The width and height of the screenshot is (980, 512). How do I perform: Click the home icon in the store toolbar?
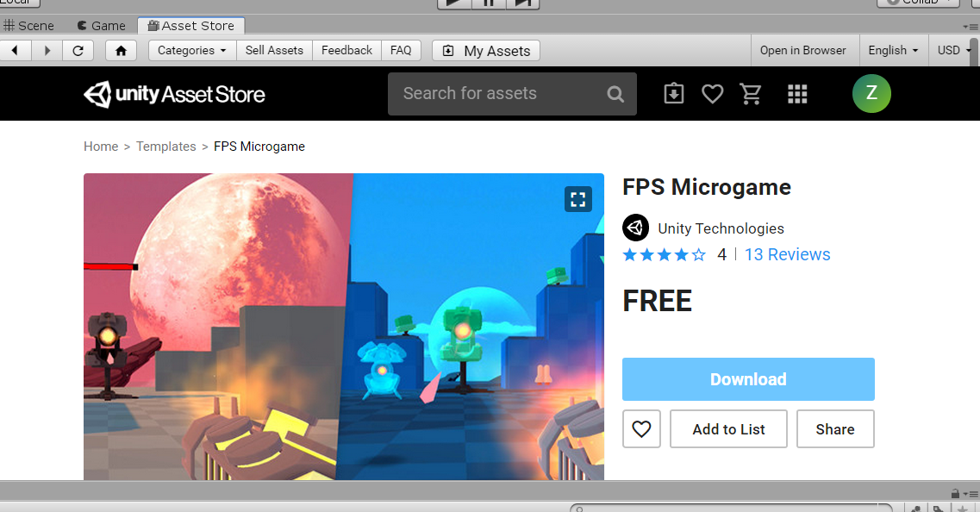[x=121, y=50]
